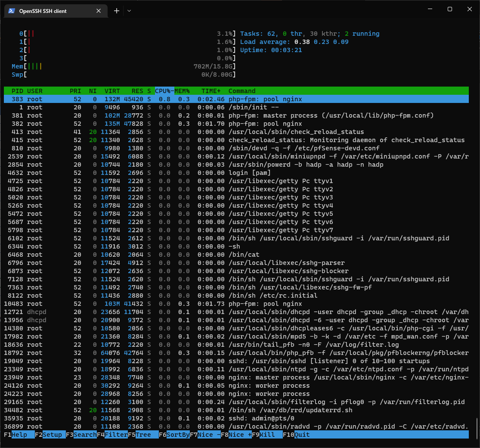Sort by the RES column header

coord(137,91)
